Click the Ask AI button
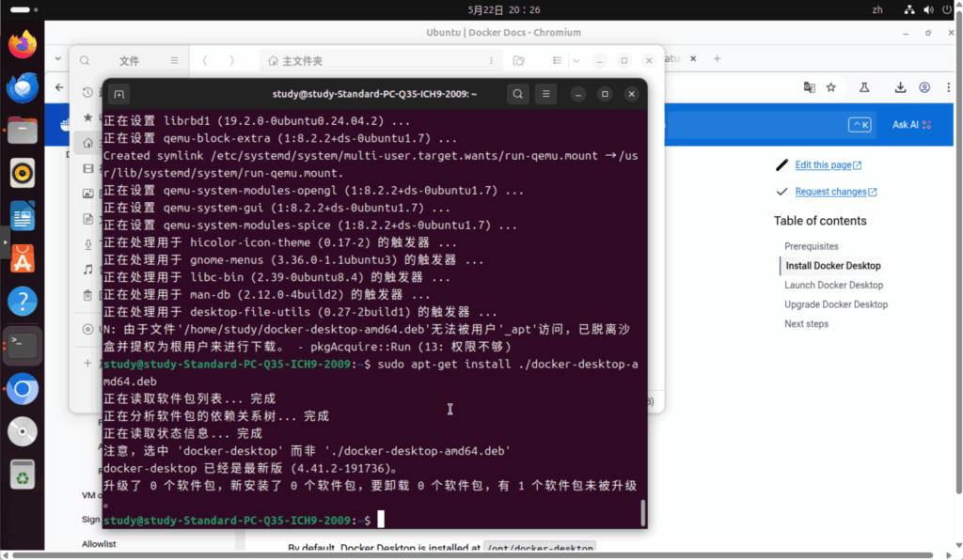963x560 pixels. pyautogui.click(x=911, y=125)
